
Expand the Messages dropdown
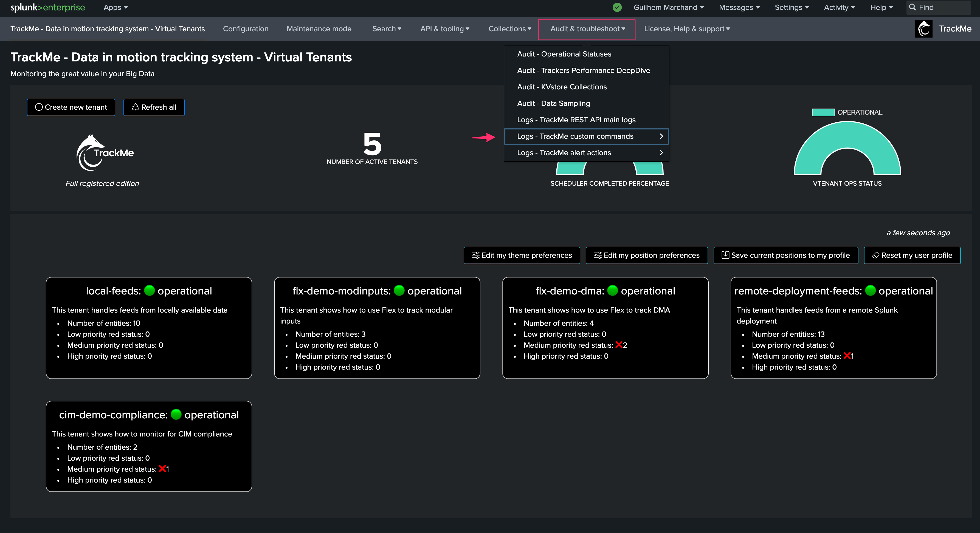tap(739, 7)
